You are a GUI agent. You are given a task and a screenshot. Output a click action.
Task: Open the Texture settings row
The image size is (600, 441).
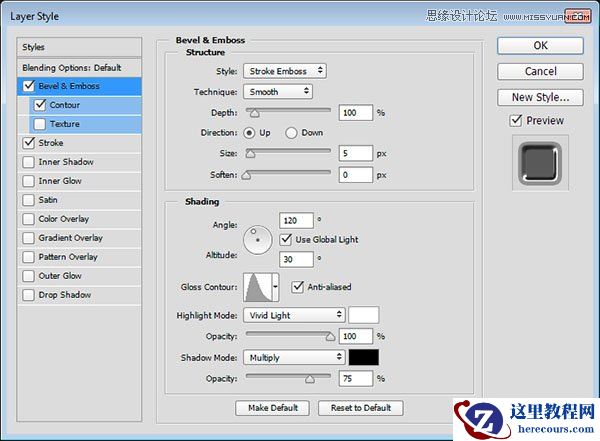point(85,124)
